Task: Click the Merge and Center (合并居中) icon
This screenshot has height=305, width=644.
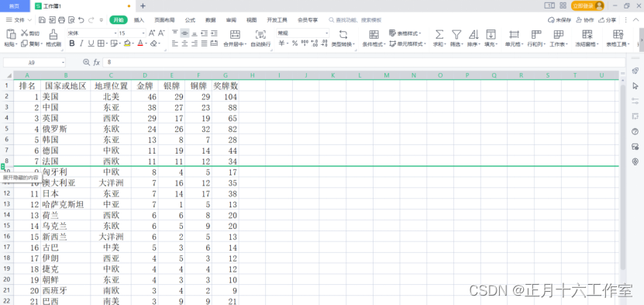Action: pos(235,34)
